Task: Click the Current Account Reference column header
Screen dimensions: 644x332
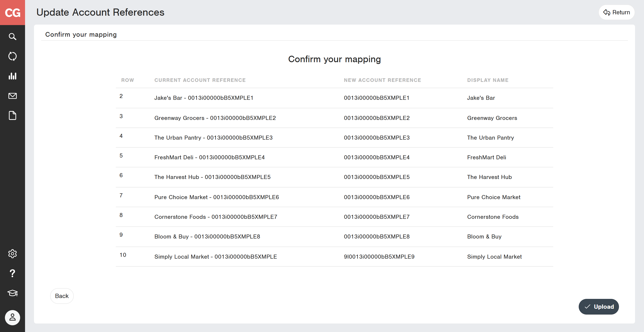Action: (200, 80)
